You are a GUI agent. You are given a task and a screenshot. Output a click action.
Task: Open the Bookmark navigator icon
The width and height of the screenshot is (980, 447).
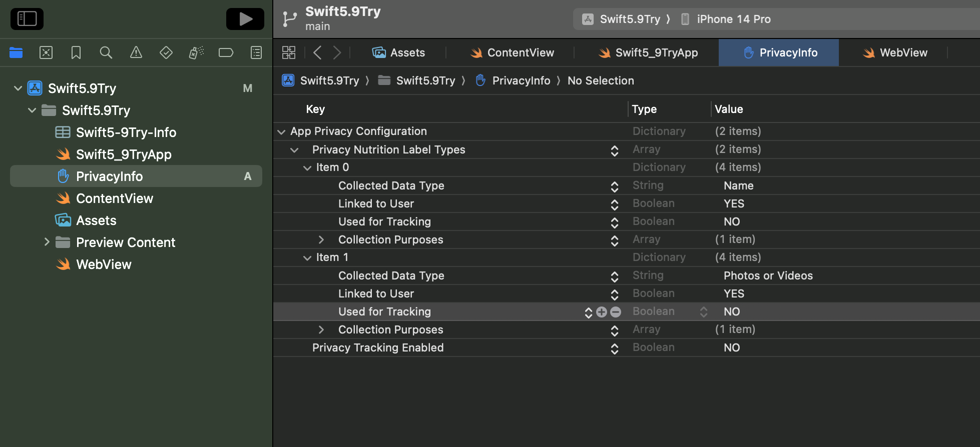[76, 52]
